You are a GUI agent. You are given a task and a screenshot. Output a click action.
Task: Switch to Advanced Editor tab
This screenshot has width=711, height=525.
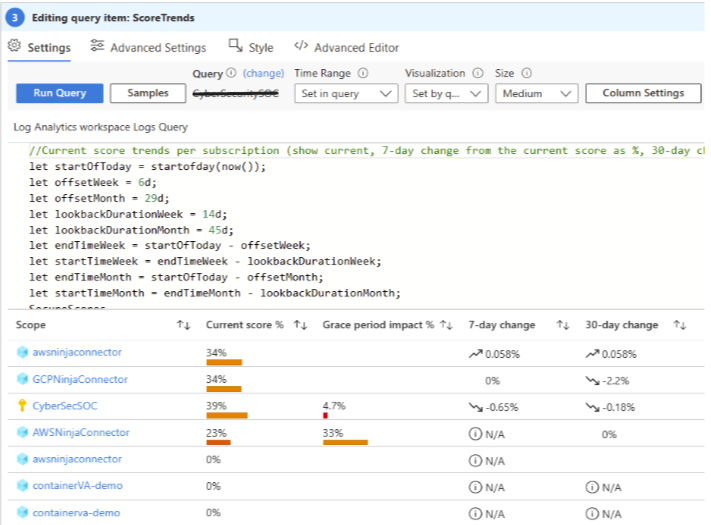(x=346, y=48)
